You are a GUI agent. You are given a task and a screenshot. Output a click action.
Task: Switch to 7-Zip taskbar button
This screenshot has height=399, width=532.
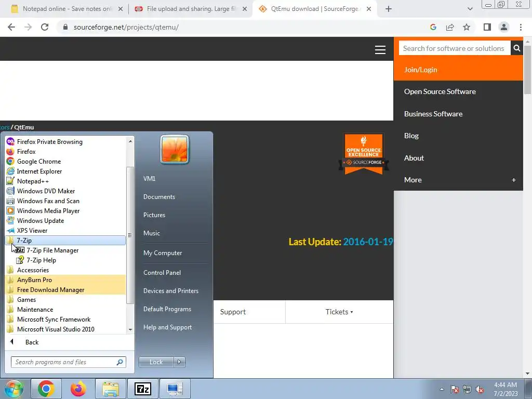(142, 389)
